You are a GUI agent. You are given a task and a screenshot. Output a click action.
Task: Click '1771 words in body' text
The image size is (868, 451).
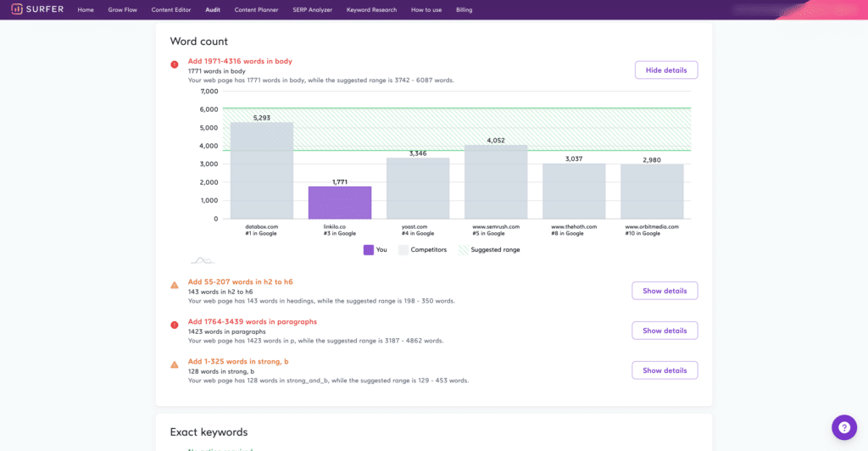pyautogui.click(x=216, y=71)
